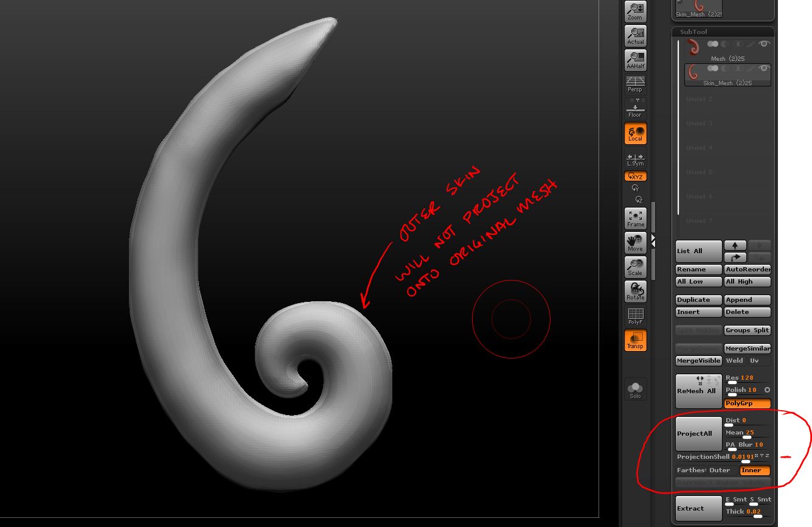Click subtract mode icon on Mesh (2)25
This screenshot has height=527, width=812.
tap(726, 44)
